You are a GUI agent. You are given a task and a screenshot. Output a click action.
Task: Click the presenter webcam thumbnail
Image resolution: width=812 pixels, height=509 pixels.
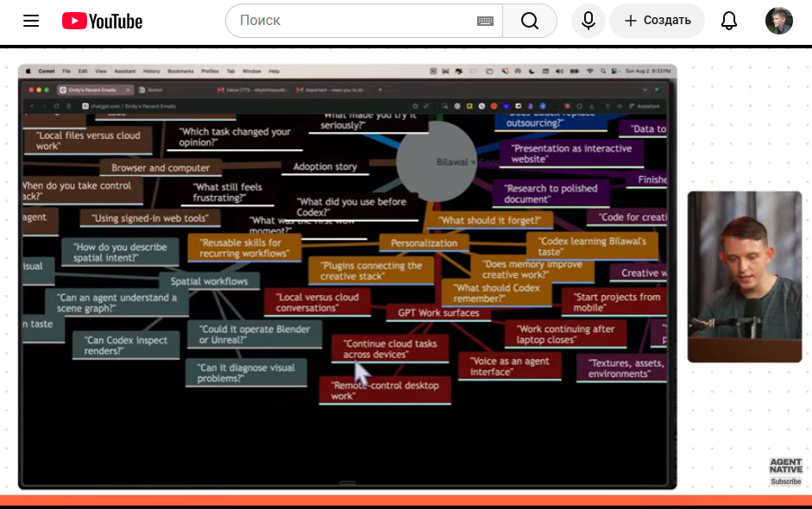[x=745, y=277]
